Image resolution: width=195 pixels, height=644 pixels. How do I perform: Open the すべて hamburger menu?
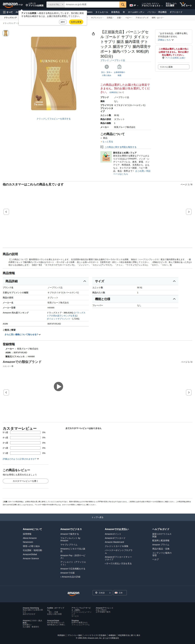click(x=8, y=12)
